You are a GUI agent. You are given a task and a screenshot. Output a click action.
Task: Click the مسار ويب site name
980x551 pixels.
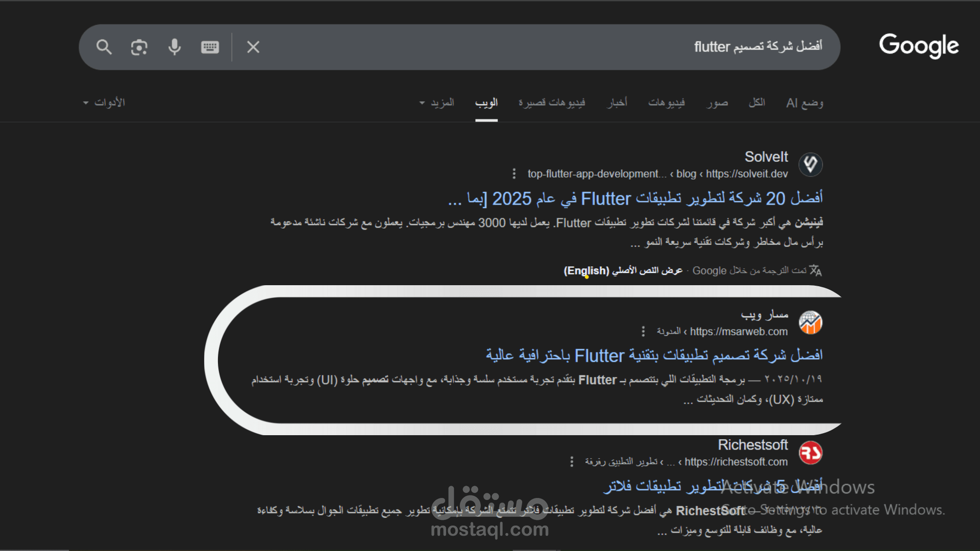[765, 315]
